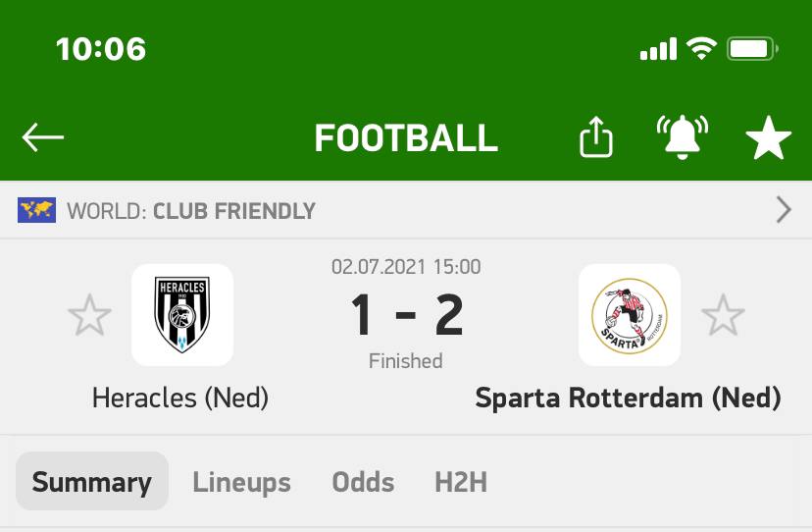Open the share icon in header
Screen dimensions: 812x532
tap(595, 136)
